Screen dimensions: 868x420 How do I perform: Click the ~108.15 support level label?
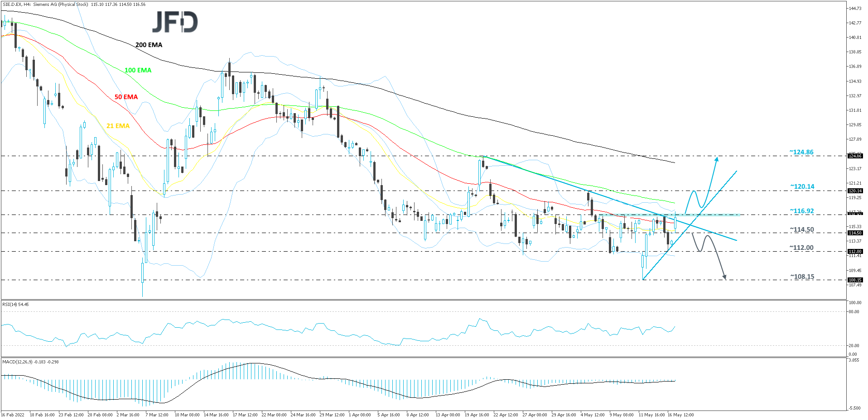click(802, 277)
